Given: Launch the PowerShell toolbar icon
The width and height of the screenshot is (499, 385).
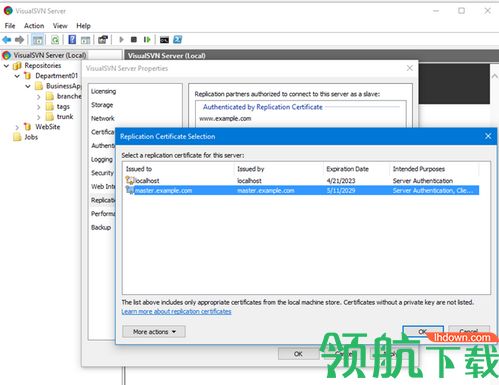Looking at the screenshot, I should point(177,40).
